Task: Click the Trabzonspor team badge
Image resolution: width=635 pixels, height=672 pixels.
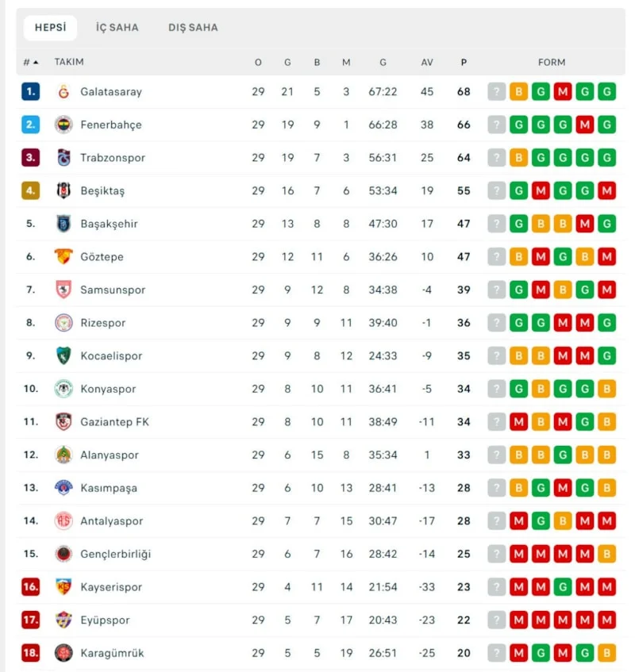Action: 63,158
